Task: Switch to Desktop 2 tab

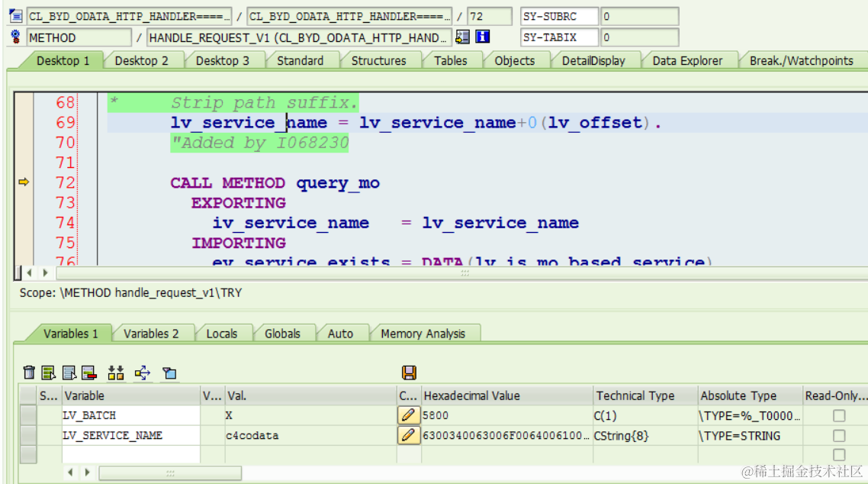Action: click(x=142, y=60)
